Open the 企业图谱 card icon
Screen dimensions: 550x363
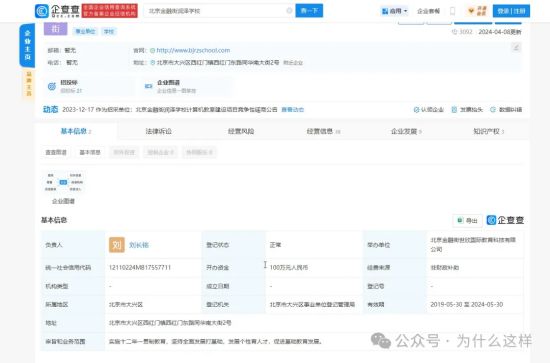[x=149, y=86]
